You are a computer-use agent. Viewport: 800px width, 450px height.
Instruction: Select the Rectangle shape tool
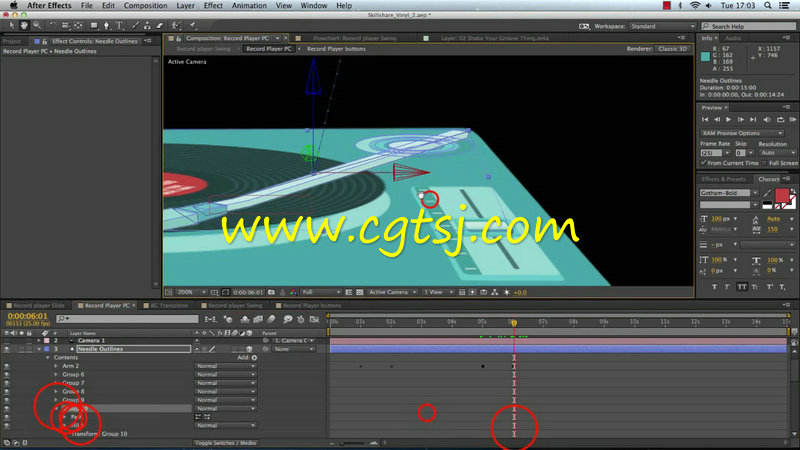(x=94, y=26)
